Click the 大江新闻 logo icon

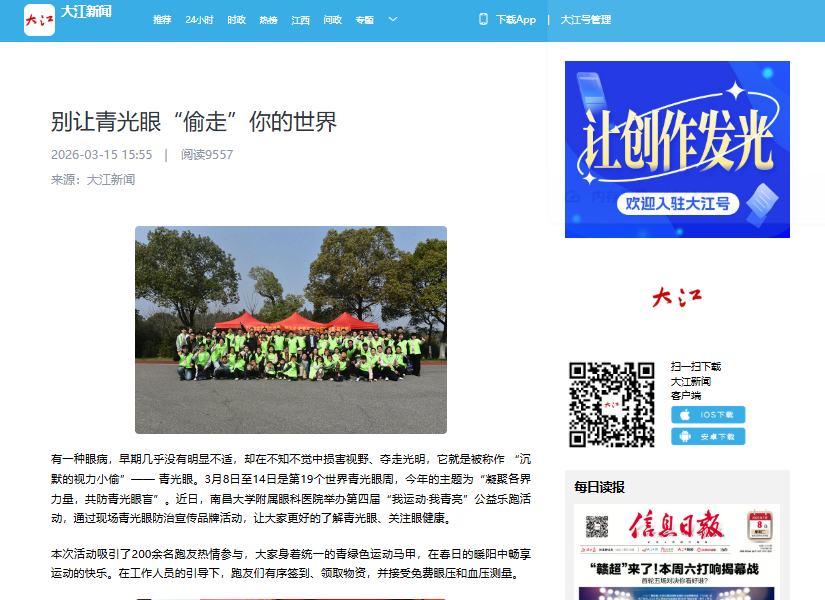tap(40, 19)
